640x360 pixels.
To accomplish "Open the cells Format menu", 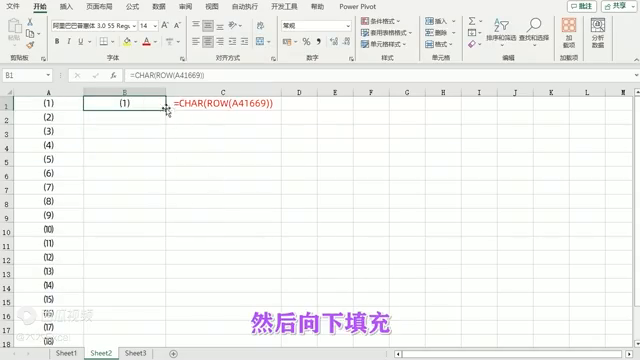I will (x=439, y=44).
